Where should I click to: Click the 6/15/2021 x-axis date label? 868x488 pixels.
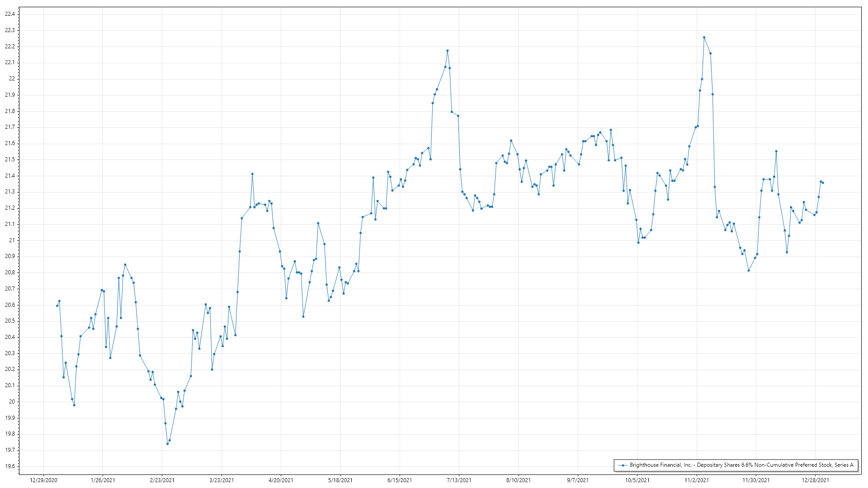tap(400, 480)
